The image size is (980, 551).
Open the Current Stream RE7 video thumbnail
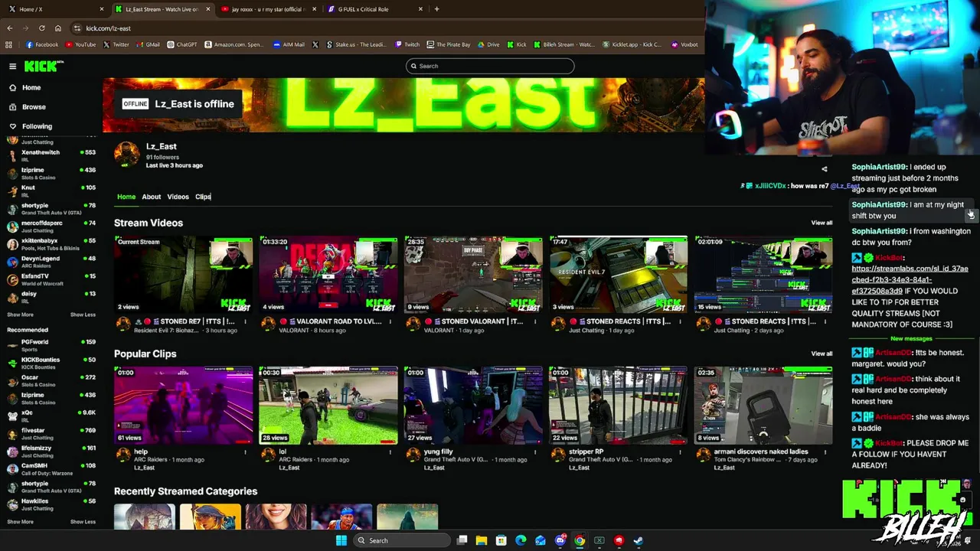click(183, 275)
